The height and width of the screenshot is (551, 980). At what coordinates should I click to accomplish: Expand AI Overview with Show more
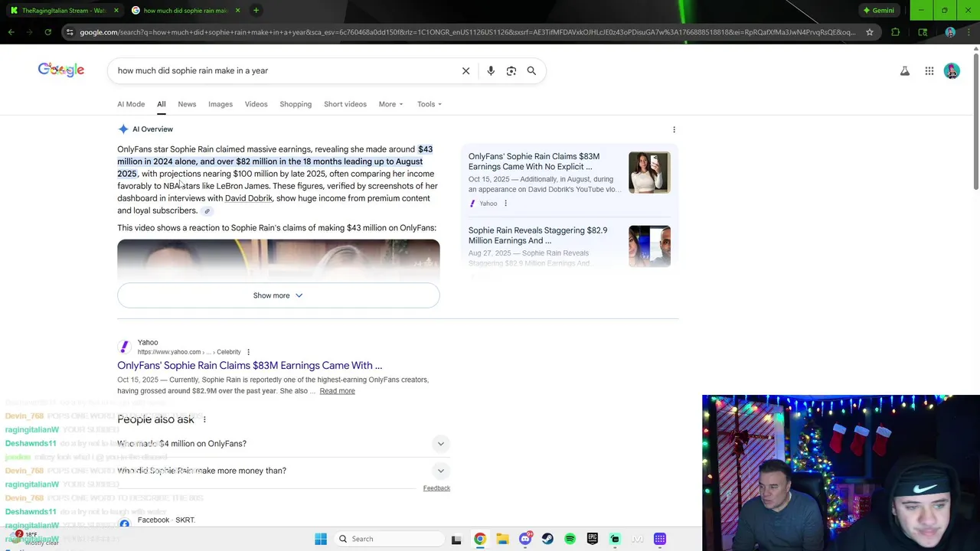pyautogui.click(x=279, y=295)
